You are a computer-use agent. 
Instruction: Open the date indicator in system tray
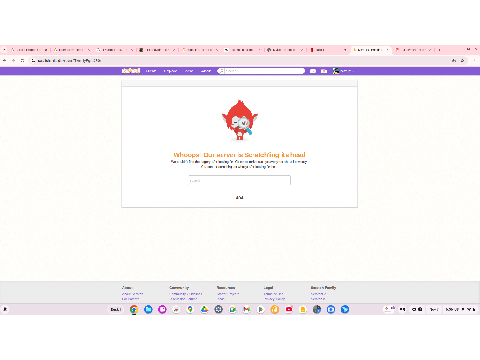[x=434, y=309]
